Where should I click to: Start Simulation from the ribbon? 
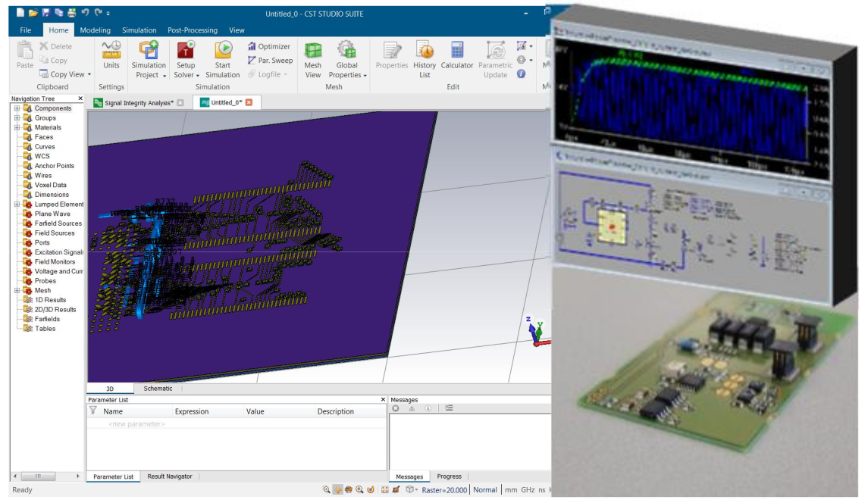coord(223,59)
